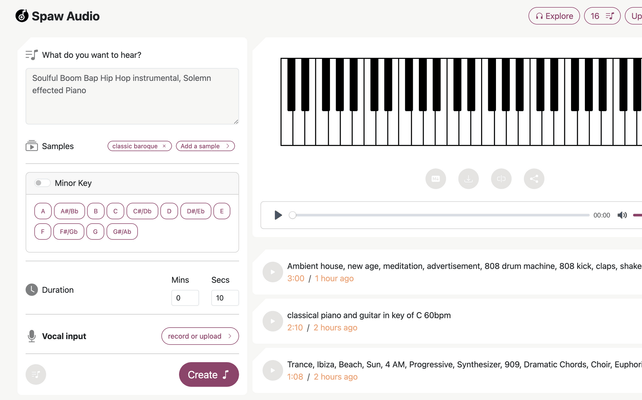Image resolution: width=642 pixels, height=400 pixels.
Task: Play the classical piano and guitar track
Action: pyautogui.click(x=272, y=320)
